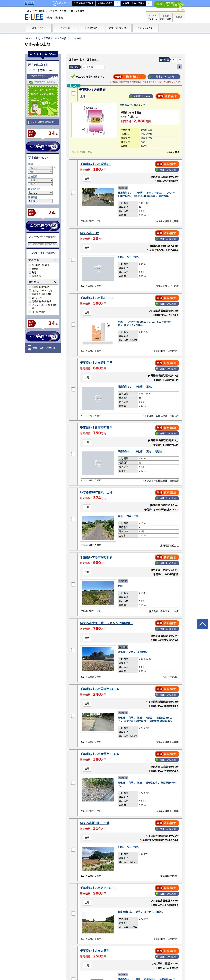The image size is (210, 980).
Task: Click 検索条件を保存する button
Action: [x=43, y=82]
